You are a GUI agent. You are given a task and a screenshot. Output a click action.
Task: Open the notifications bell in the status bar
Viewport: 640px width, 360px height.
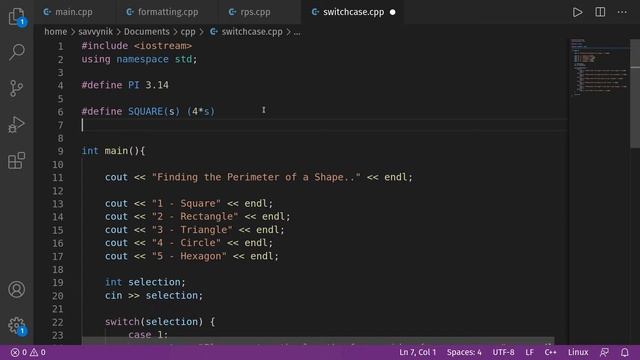(x=624, y=352)
